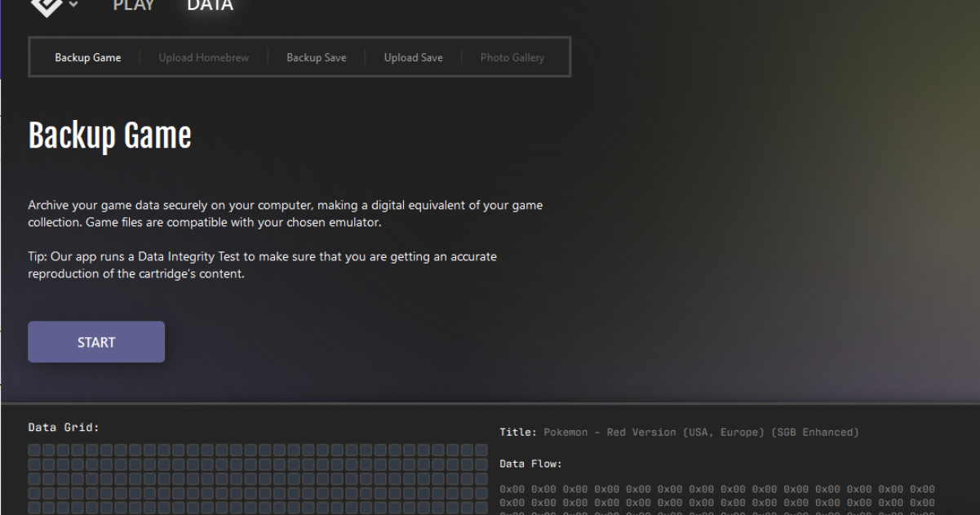Click the last cell in Data Grid's top row

point(481,451)
